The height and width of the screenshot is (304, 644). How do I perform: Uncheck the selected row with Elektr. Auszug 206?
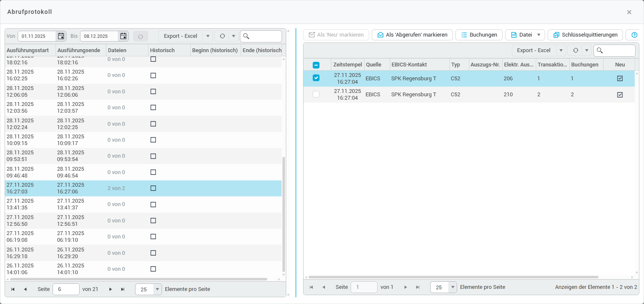pos(316,78)
